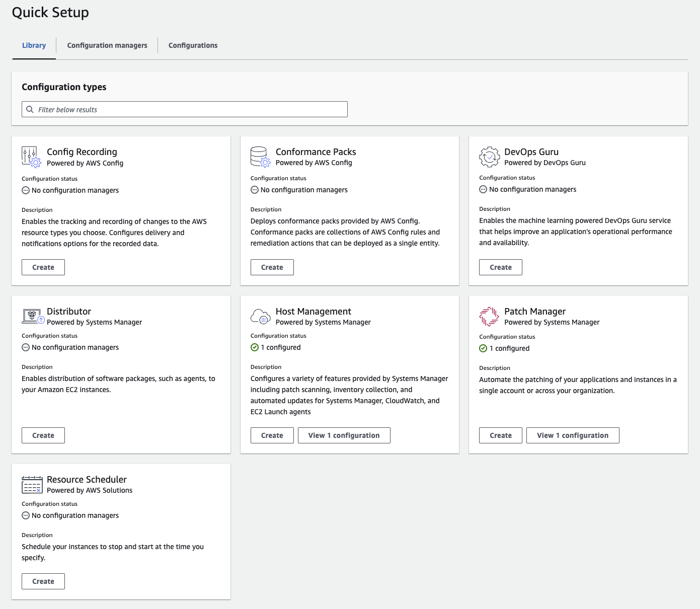Click 'No configuration managers' under Distributor
The image size is (700, 609).
tap(75, 347)
